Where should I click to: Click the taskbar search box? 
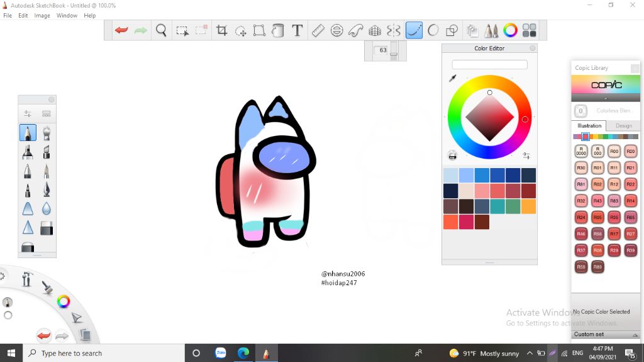[x=104, y=353]
